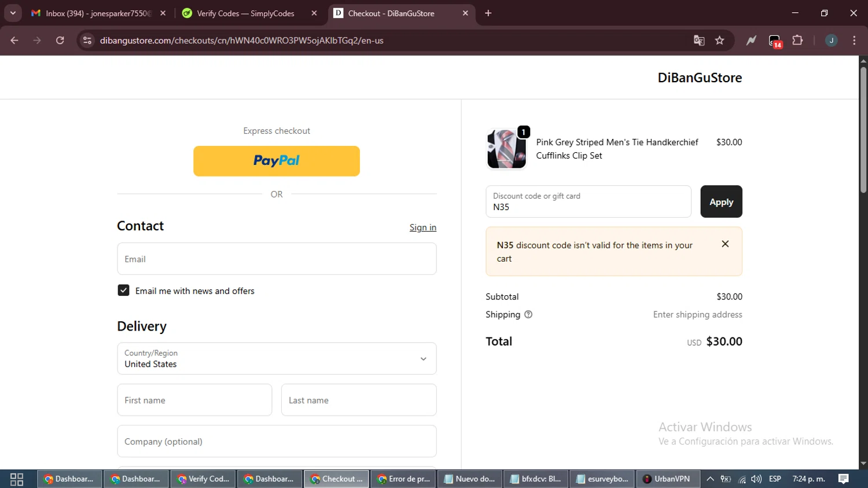Click the Company (optional) field
The height and width of the screenshot is (488, 868).
tap(277, 441)
